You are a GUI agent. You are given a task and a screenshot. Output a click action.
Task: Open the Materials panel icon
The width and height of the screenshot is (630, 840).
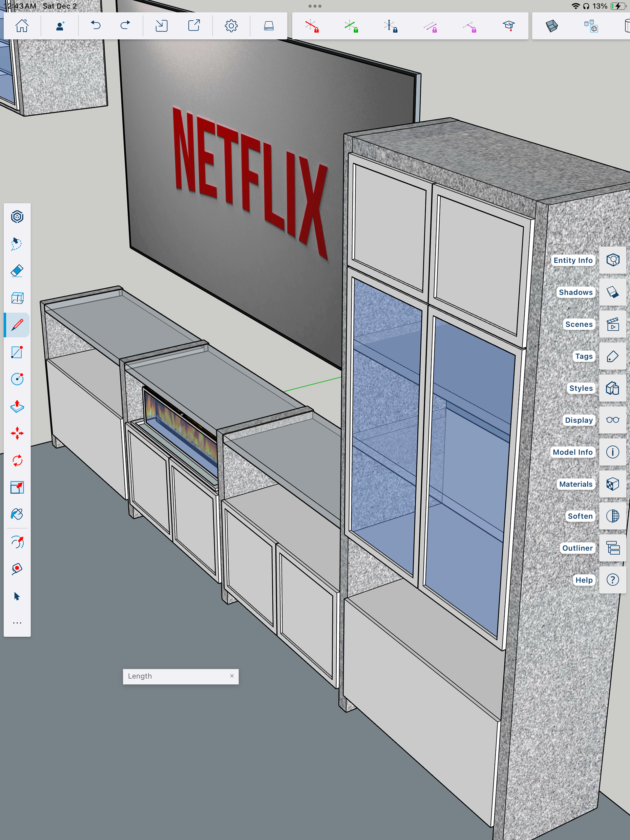(x=613, y=484)
